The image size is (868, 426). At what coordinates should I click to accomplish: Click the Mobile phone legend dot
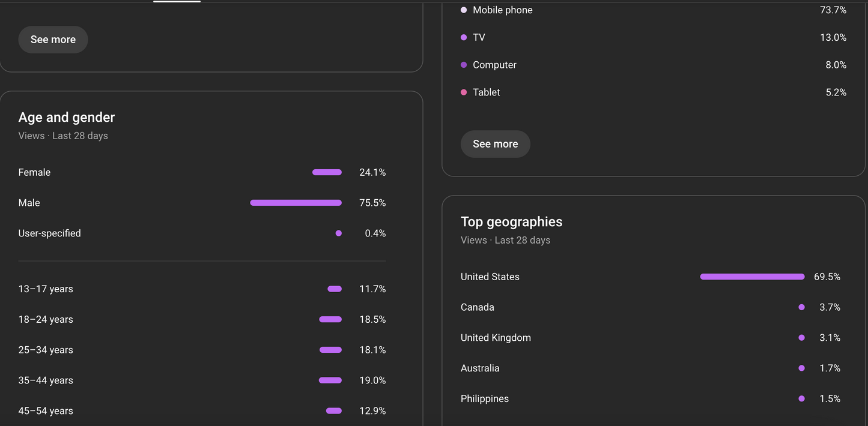[x=464, y=10]
